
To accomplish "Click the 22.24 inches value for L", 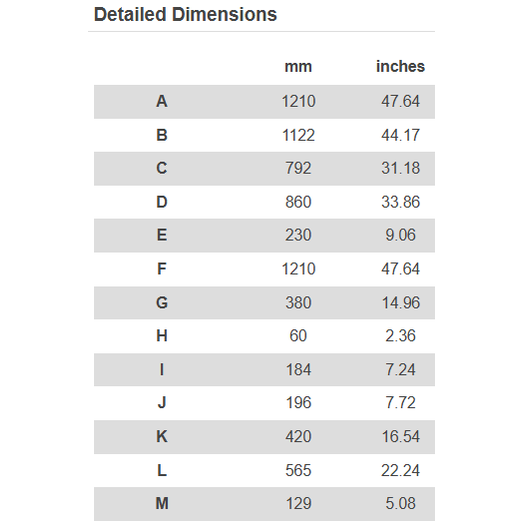I will tap(400, 471).
